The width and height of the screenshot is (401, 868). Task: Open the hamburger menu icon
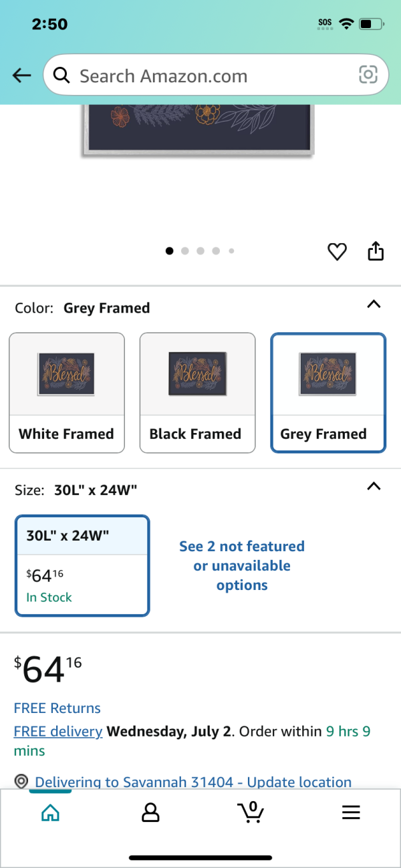351,813
